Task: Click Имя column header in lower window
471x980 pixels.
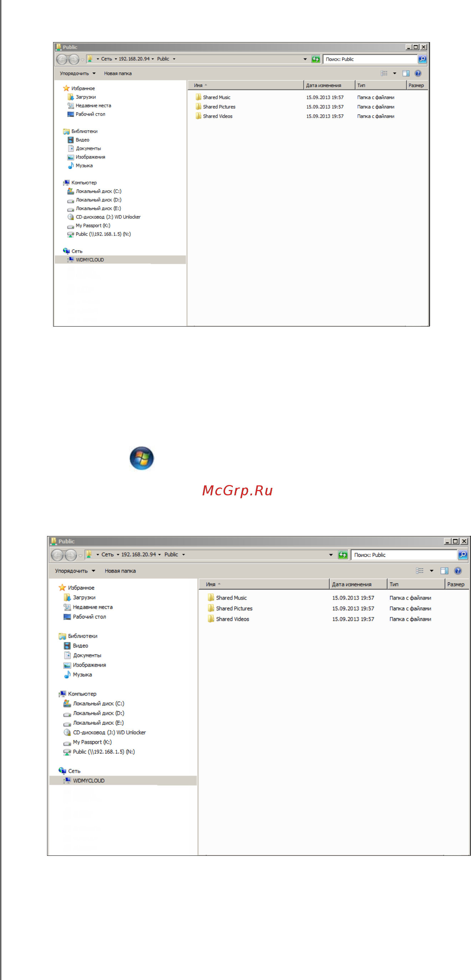Action: [264, 584]
